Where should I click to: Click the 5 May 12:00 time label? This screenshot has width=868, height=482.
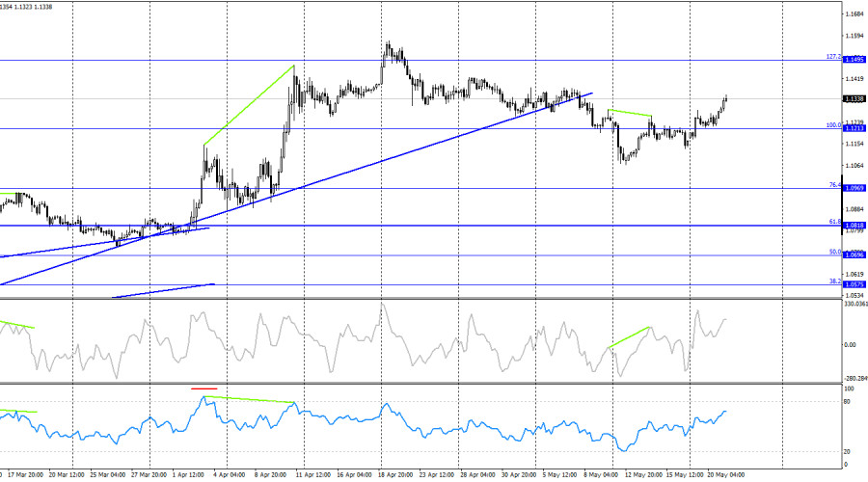(x=559, y=475)
